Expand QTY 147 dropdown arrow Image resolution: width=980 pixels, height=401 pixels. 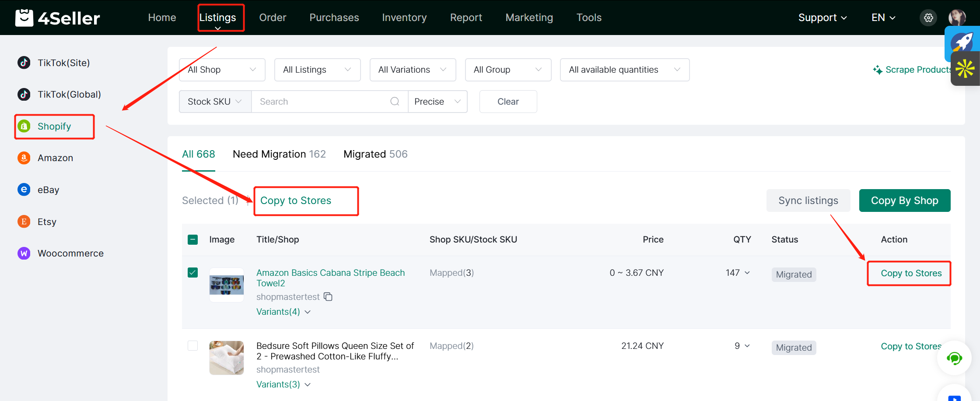747,273
